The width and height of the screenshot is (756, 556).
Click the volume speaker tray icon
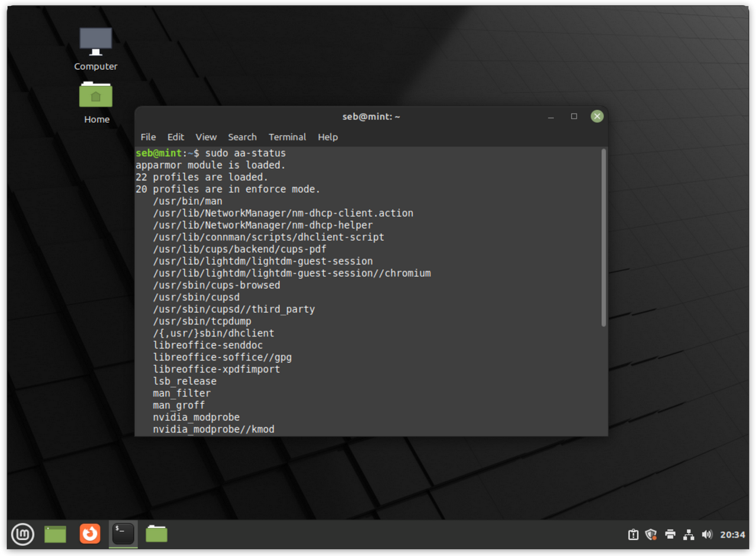point(707,535)
